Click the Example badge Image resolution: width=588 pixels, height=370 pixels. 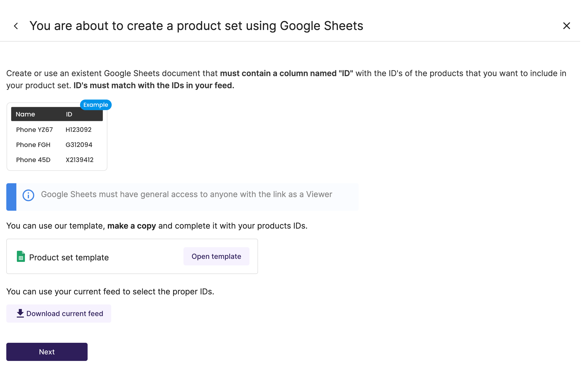coord(96,105)
